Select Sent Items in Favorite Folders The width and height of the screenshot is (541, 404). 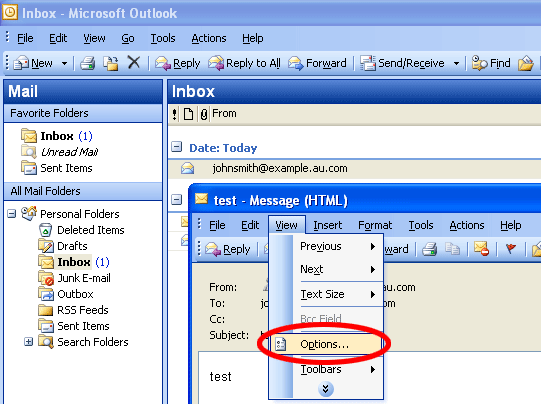click(57, 168)
